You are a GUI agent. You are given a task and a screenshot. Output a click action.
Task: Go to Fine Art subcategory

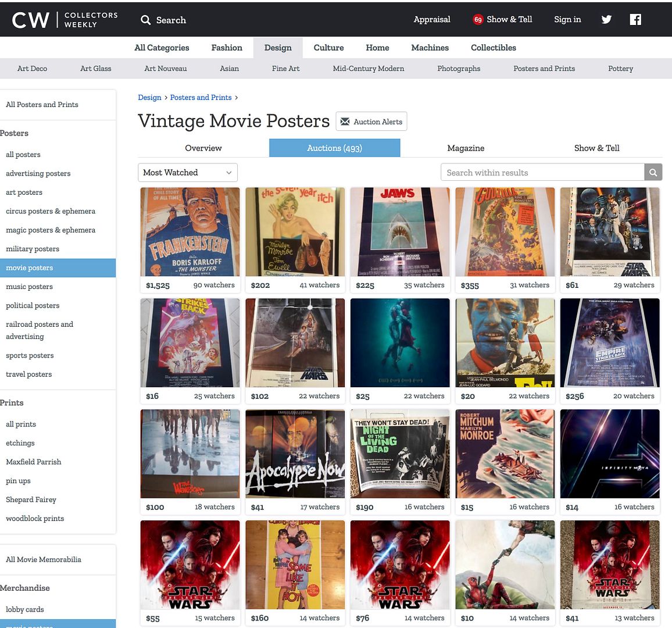pyautogui.click(x=285, y=69)
